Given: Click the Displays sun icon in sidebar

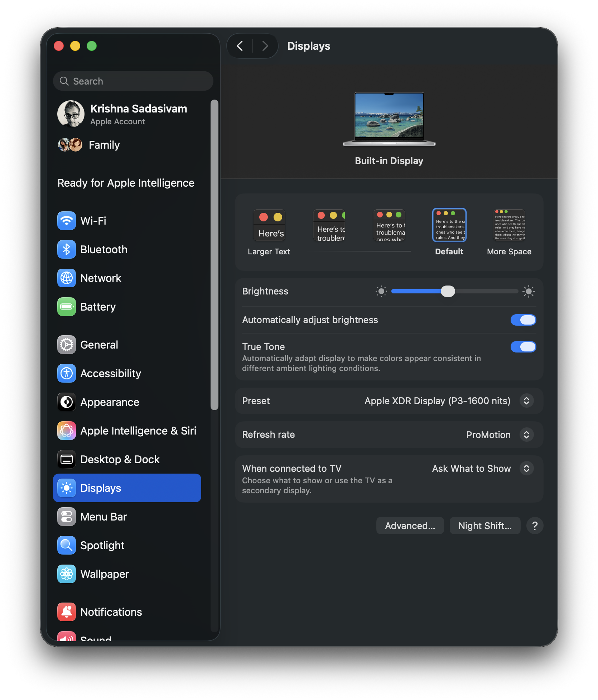Looking at the screenshot, I should point(67,488).
